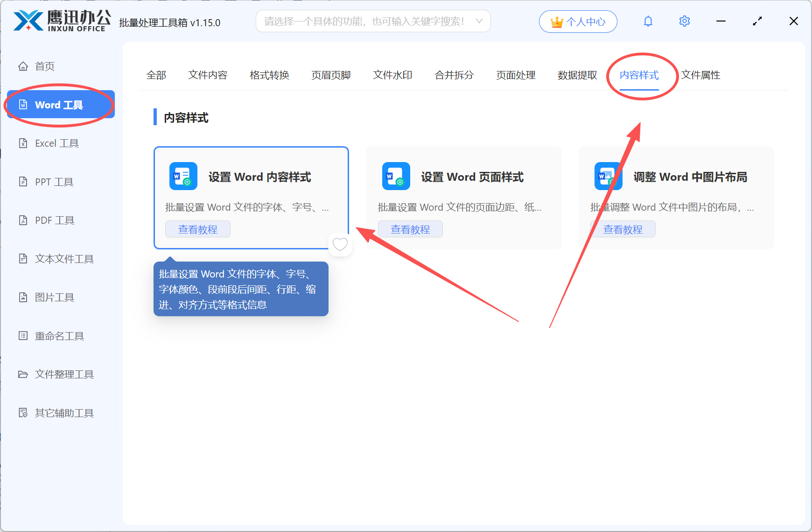Open the 个人中心 personal center
Viewport: 812px width, 532px height.
coord(578,21)
